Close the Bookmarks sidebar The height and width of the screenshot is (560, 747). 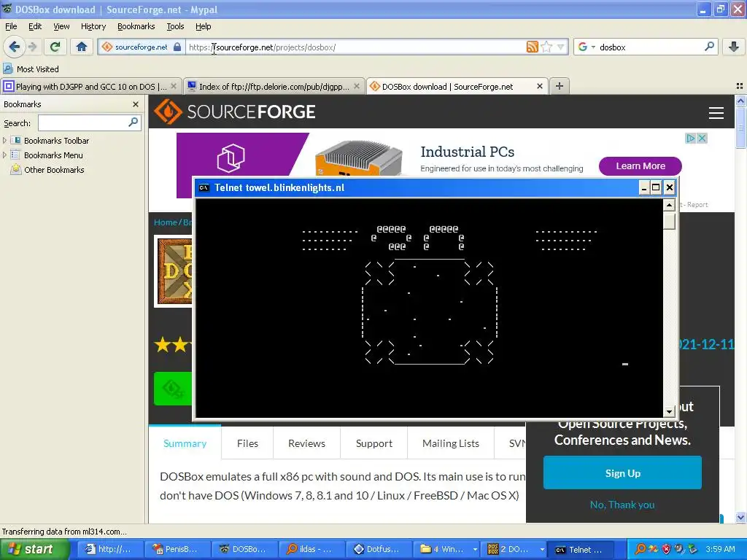[136, 104]
